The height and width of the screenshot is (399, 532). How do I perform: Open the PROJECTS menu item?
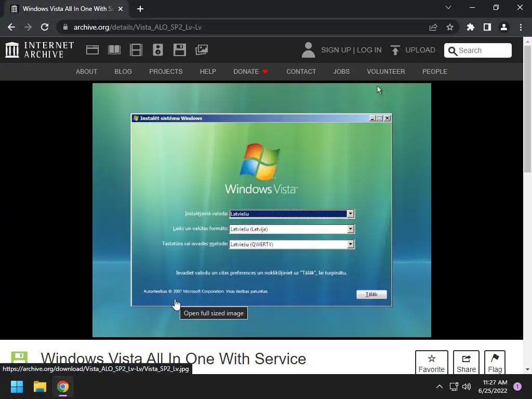click(x=166, y=72)
